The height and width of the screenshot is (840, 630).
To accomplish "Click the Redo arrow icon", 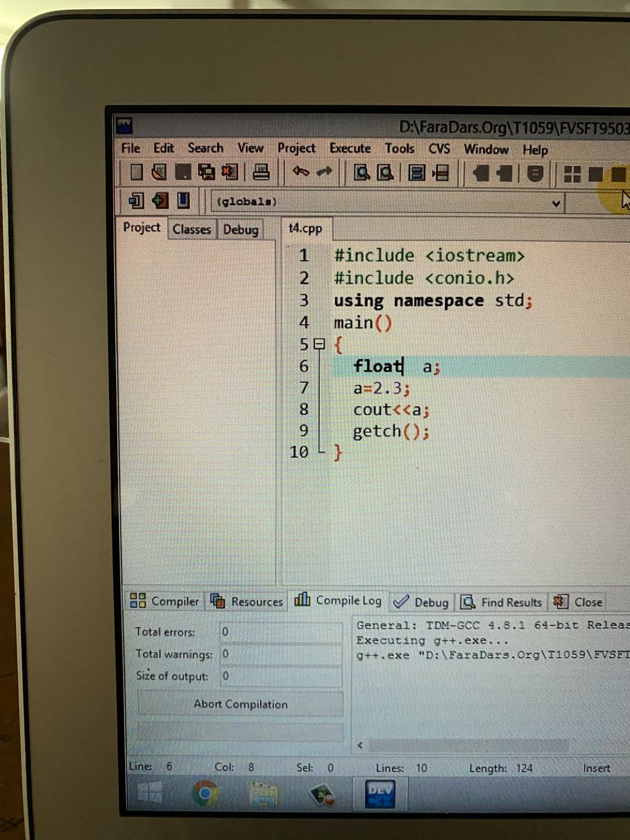I will [x=325, y=172].
